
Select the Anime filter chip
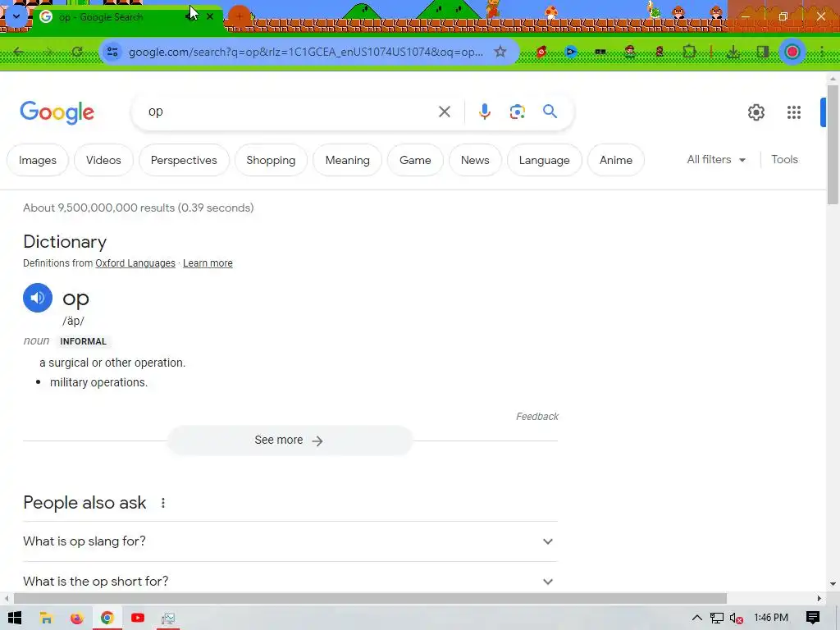click(x=616, y=160)
